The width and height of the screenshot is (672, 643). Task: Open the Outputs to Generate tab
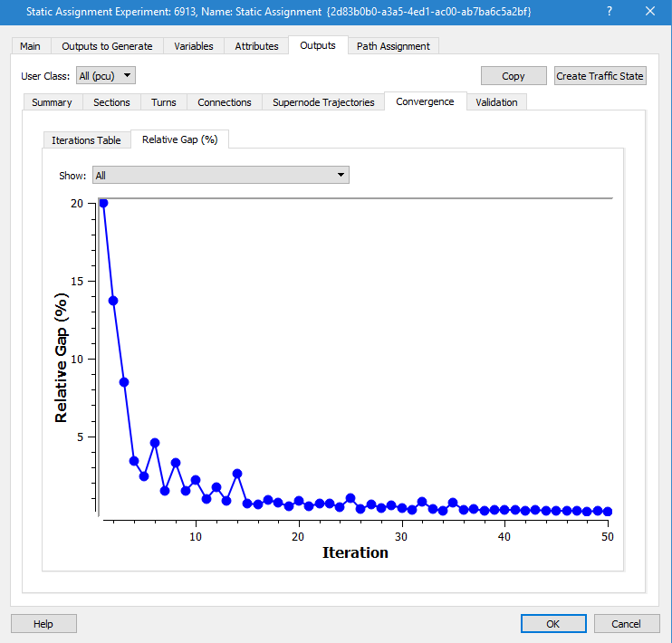point(107,46)
